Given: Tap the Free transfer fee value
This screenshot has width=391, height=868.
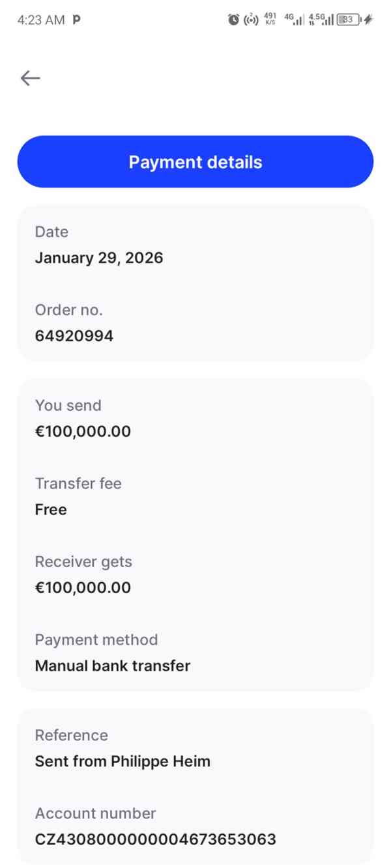Looking at the screenshot, I should tap(51, 509).
